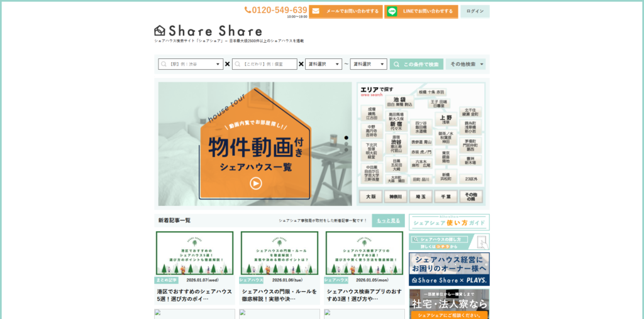Viewport: 644px width, 319px height.
Task: Select 板橋 十条 赤羽 area
Action: pos(431,92)
